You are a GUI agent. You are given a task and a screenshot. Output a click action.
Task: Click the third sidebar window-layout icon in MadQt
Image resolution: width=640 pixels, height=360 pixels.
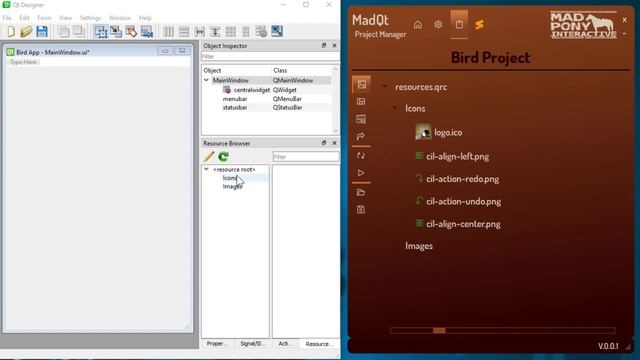361,119
